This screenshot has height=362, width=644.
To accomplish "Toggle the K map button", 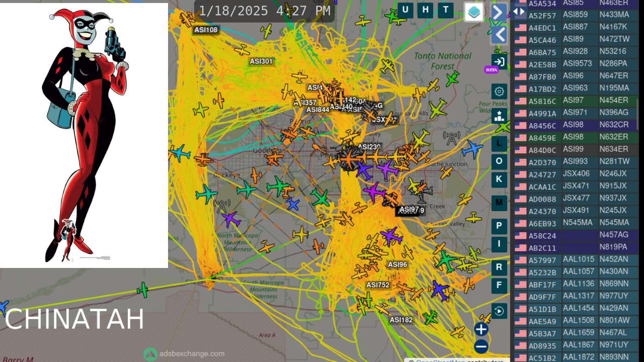I will (499, 179).
